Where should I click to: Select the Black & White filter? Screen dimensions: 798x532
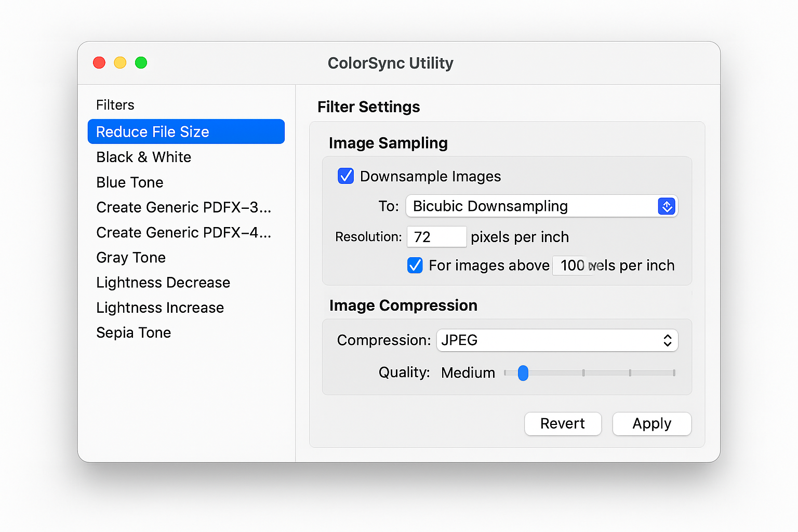tap(143, 157)
